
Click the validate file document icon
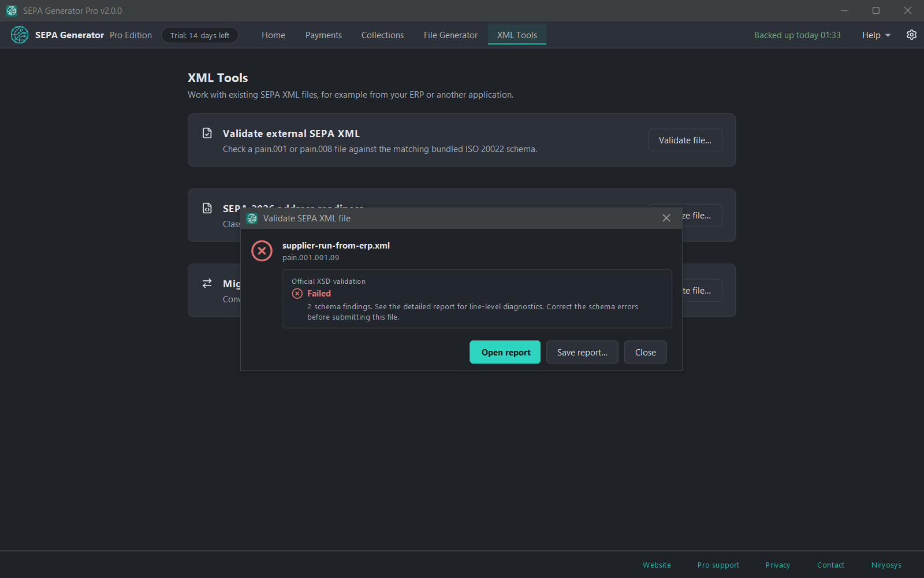(x=207, y=134)
